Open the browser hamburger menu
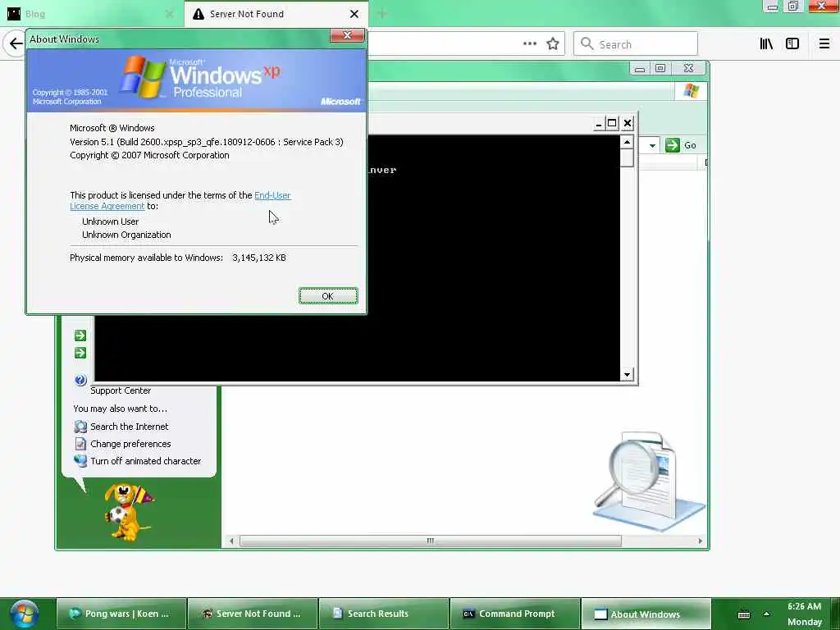This screenshot has width=840, height=630. pos(824,44)
